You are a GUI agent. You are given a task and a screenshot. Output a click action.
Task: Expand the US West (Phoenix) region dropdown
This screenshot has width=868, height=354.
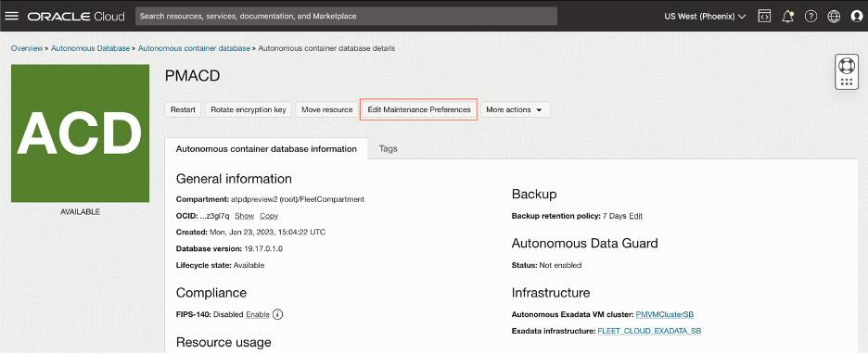pos(705,16)
